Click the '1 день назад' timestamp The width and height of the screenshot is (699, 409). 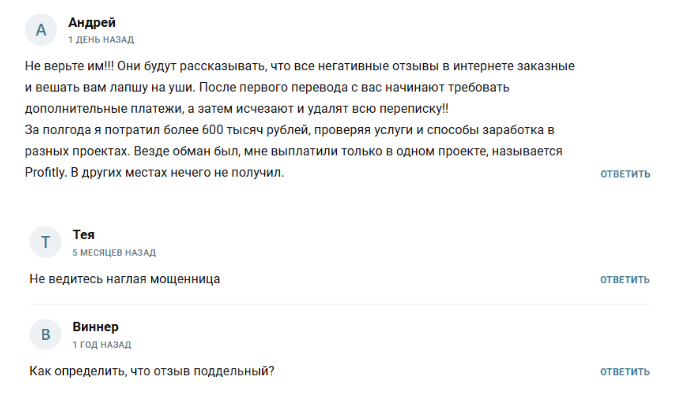[x=102, y=40]
